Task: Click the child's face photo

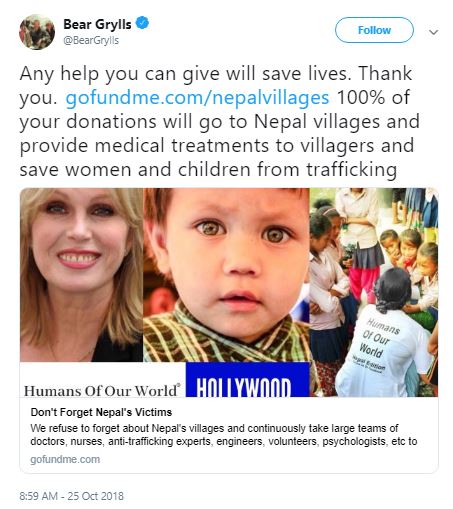Action: pyautogui.click(x=227, y=275)
